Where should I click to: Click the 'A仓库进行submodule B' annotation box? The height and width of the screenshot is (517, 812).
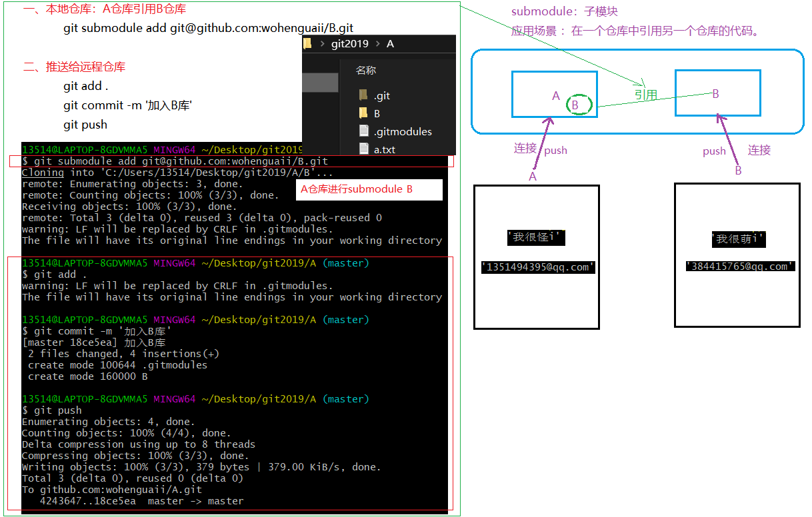coord(369,189)
